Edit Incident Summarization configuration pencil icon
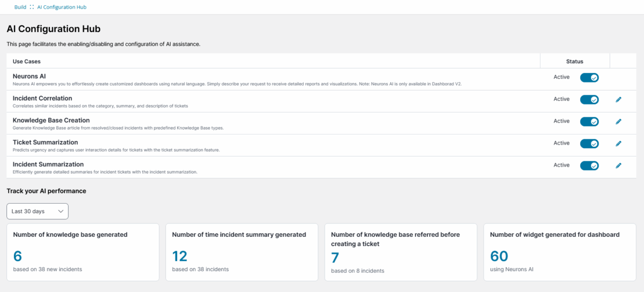 (618, 166)
